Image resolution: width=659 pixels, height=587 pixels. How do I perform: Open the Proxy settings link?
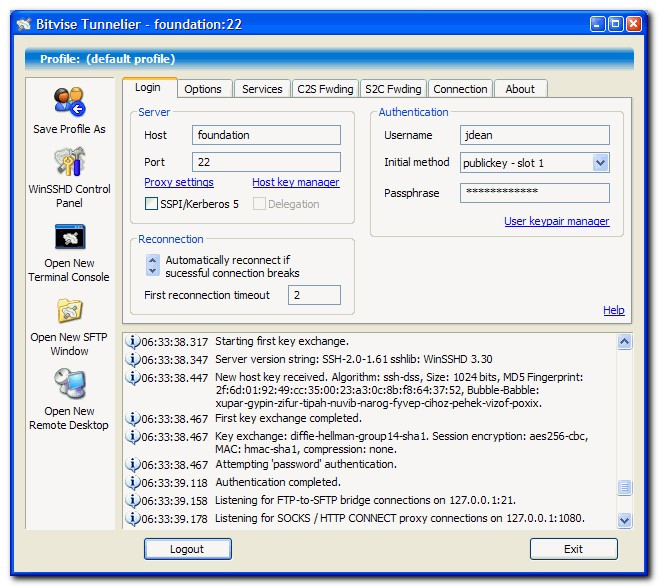[179, 182]
